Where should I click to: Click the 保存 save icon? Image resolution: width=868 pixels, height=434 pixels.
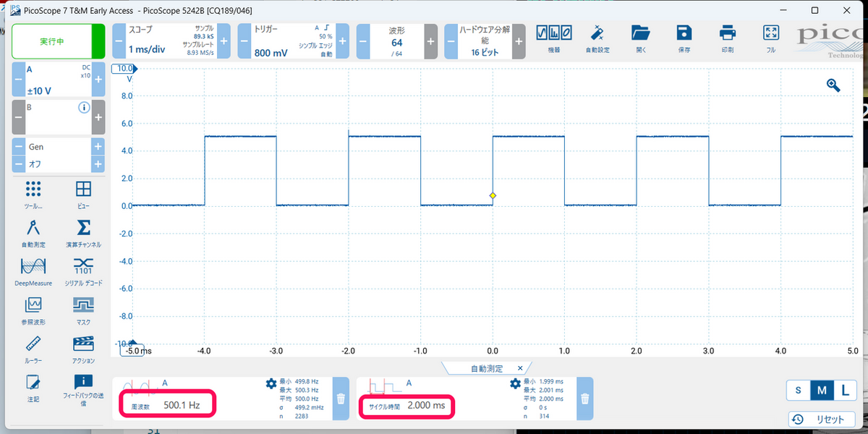tap(684, 38)
